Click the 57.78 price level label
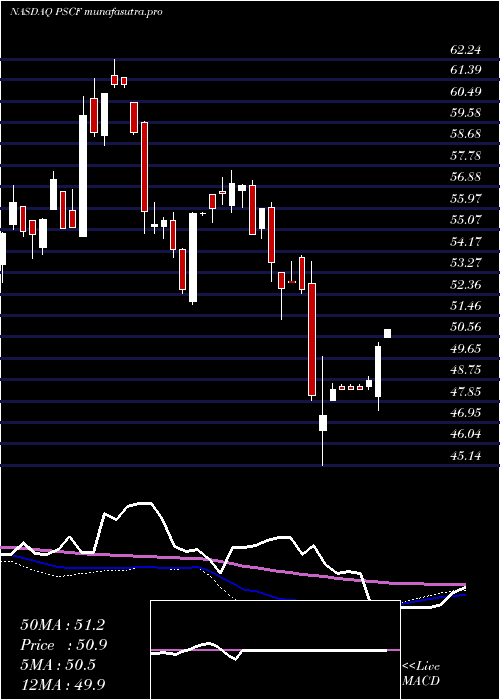Image resolution: width=500 pixels, height=700 pixels. [x=466, y=156]
